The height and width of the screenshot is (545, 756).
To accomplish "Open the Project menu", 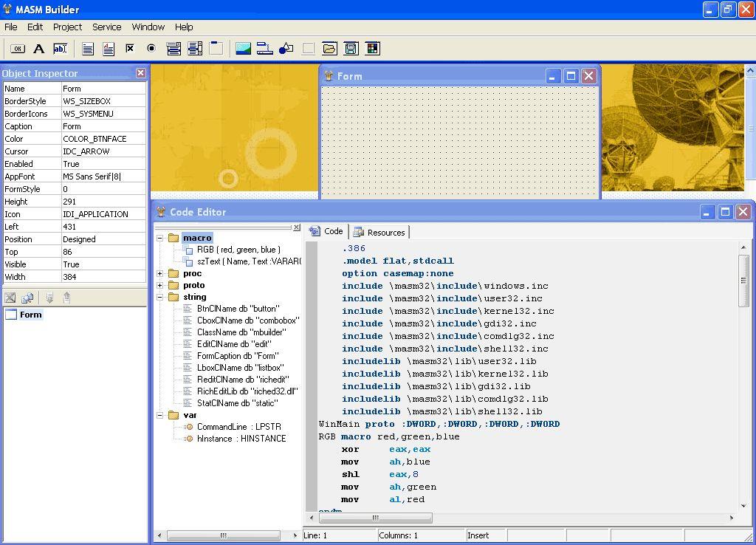I will pos(67,27).
